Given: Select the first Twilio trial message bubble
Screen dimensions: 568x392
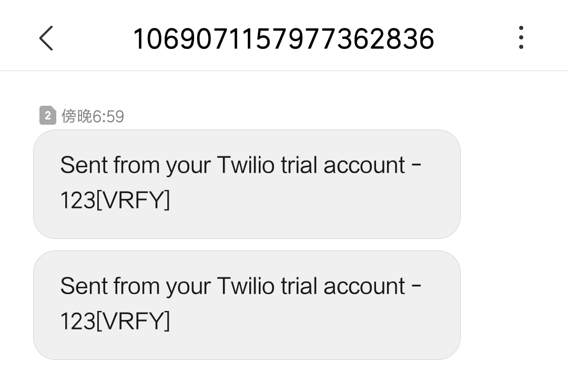Looking at the screenshot, I should coord(247,184).
